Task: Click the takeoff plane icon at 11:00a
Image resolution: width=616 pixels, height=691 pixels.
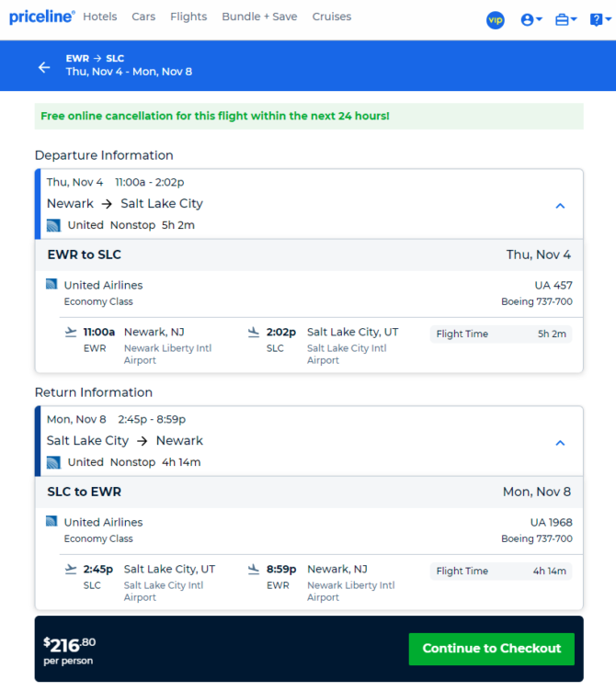Action: tap(71, 333)
